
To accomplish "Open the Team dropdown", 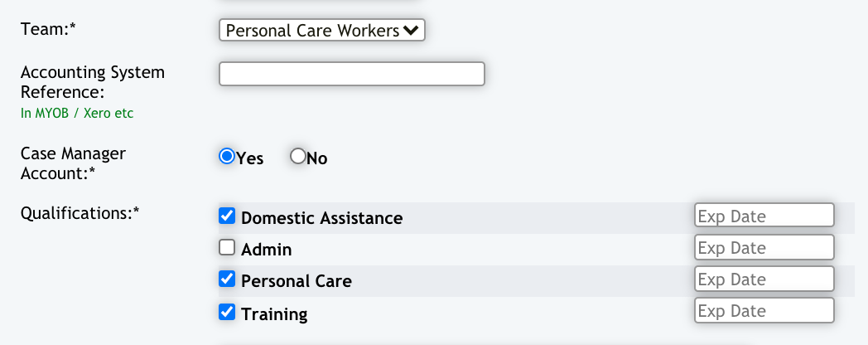I will 322,31.
